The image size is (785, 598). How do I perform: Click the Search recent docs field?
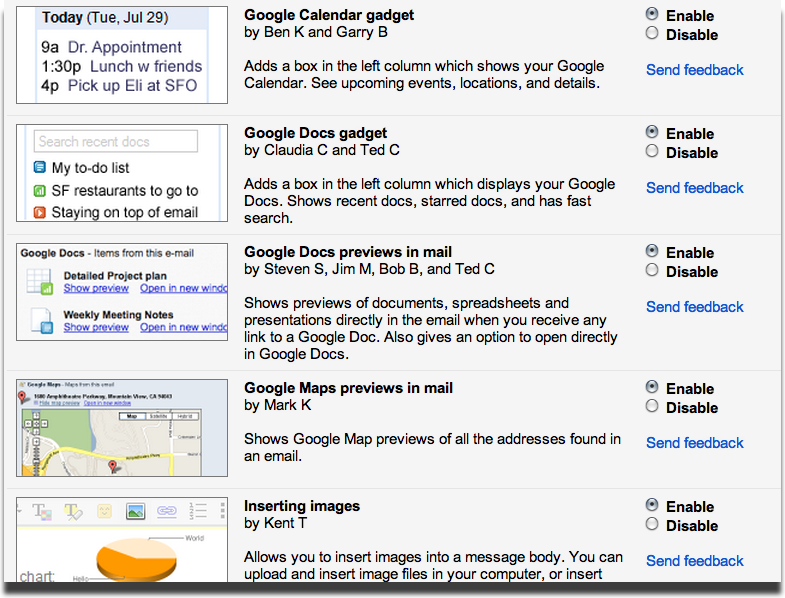(x=115, y=142)
